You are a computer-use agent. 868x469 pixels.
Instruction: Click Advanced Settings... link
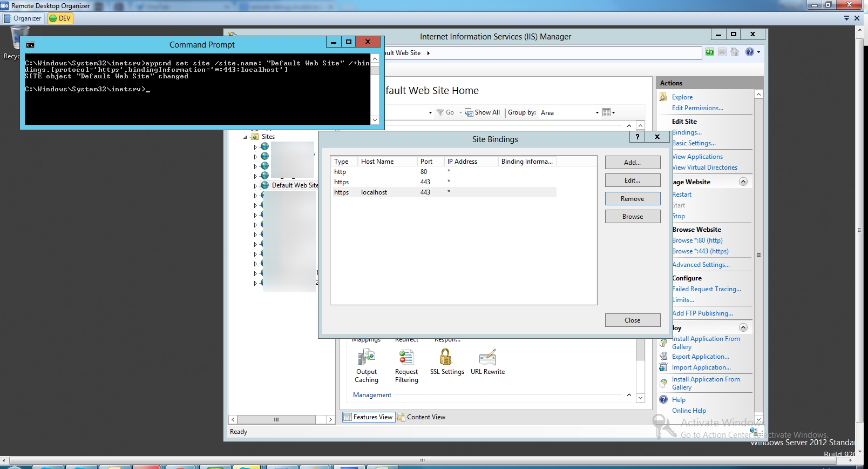click(x=701, y=265)
